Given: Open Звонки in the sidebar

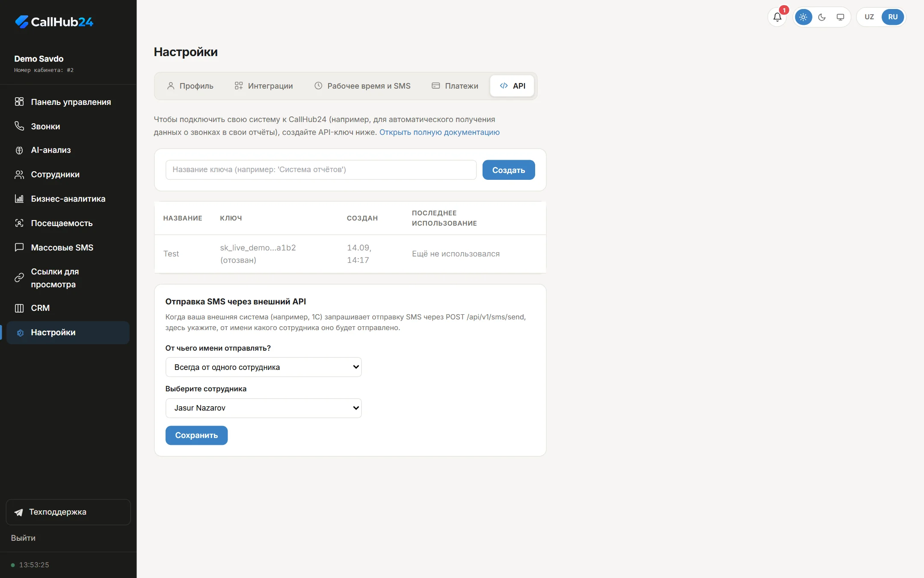Looking at the screenshot, I should point(68,126).
